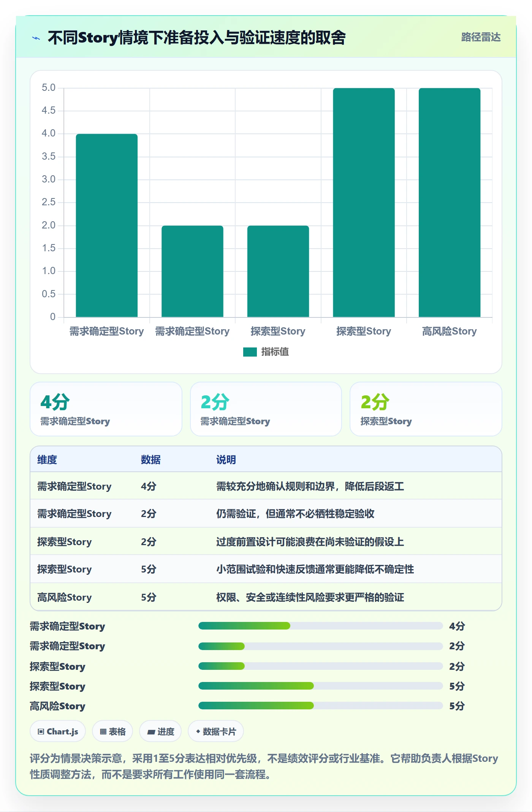Click the 指标值 legend color swatch

250,352
